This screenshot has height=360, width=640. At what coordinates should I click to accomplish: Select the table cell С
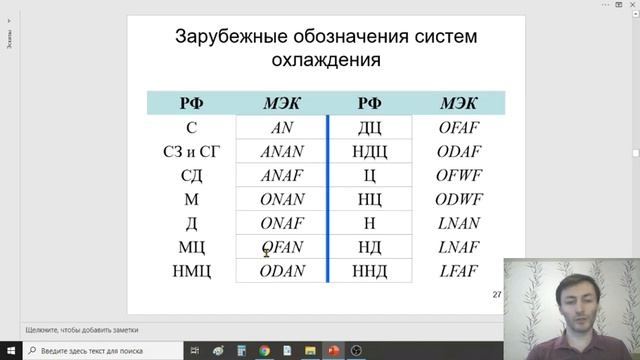pos(191,127)
